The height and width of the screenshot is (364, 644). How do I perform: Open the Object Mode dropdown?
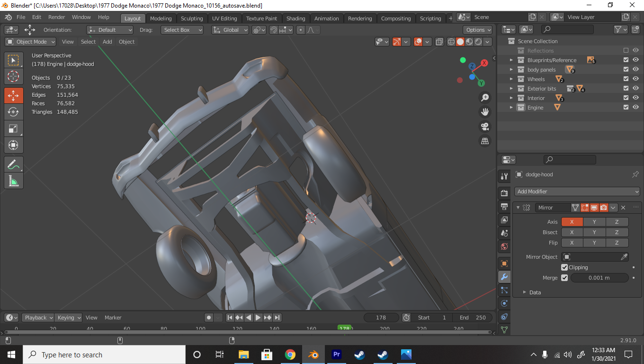tap(30, 42)
